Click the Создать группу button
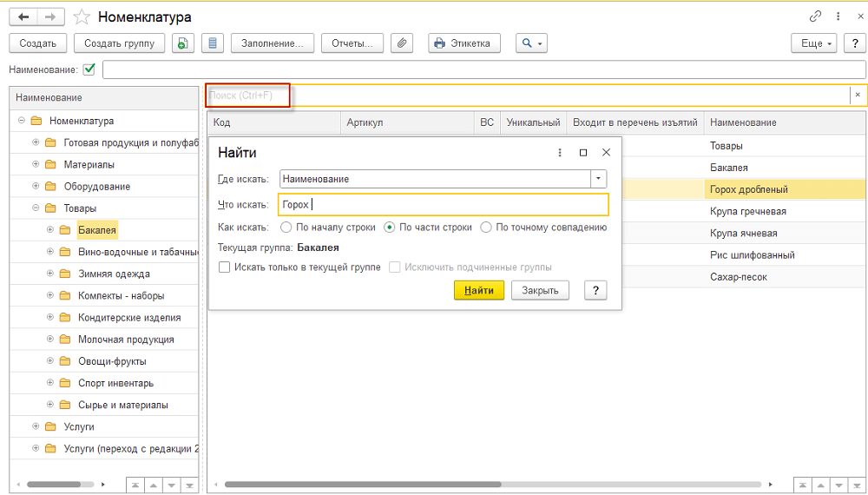This screenshot has height=495, width=868. pos(120,43)
